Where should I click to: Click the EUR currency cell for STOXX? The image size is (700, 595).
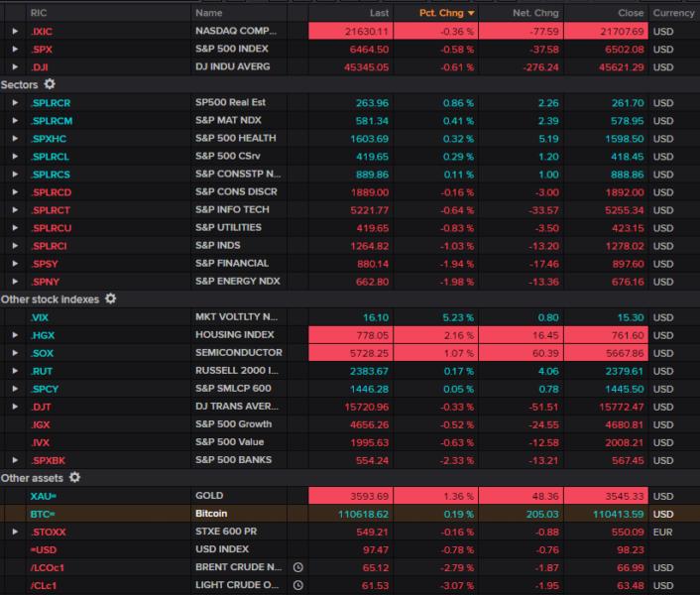coord(662,532)
